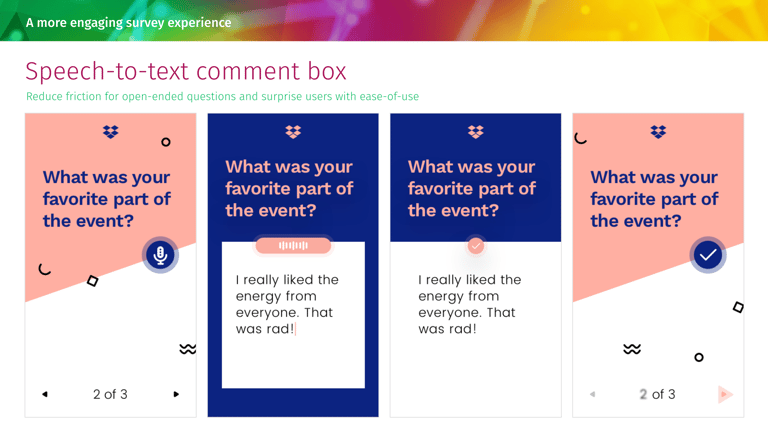Go to next question on first card
The image size is (768, 432).
176,394
